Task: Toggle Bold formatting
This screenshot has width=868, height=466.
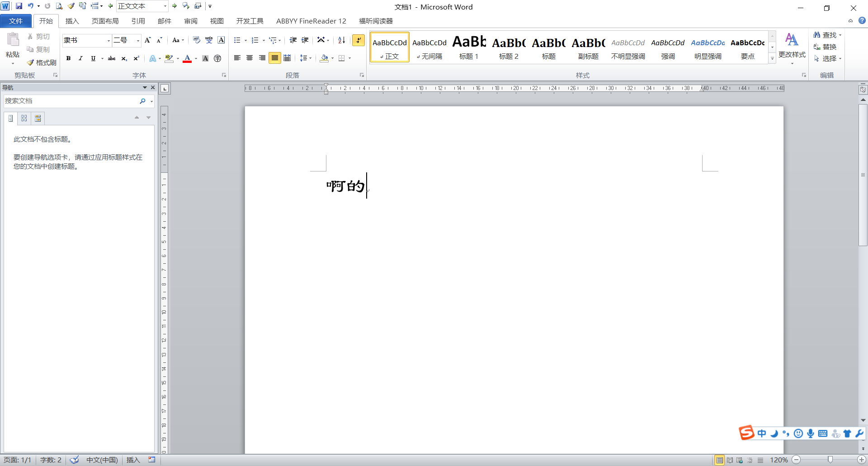Action: click(x=68, y=58)
